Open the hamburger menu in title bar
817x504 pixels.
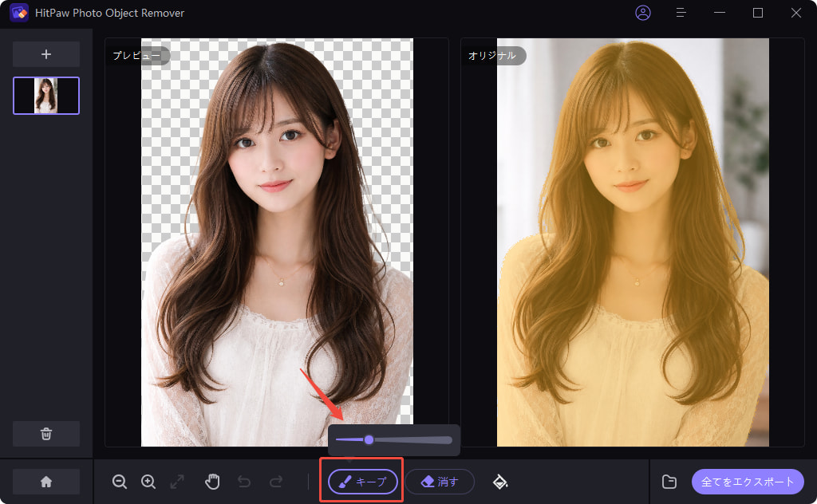[681, 13]
